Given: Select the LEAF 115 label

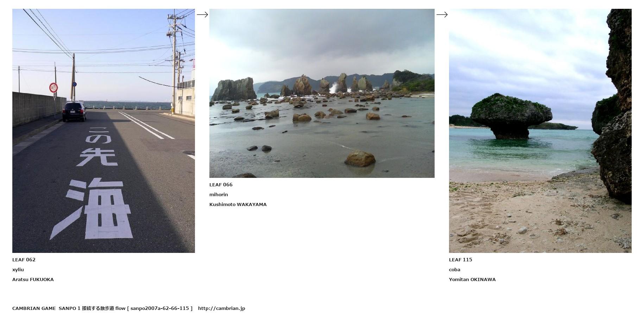Looking at the screenshot, I should [x=461, y=260].
